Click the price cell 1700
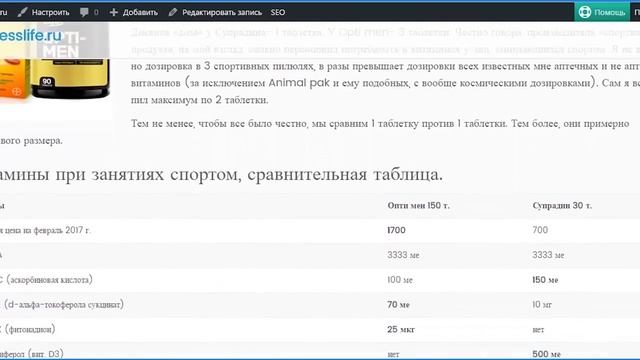The image size is (640, 360). 396,230
